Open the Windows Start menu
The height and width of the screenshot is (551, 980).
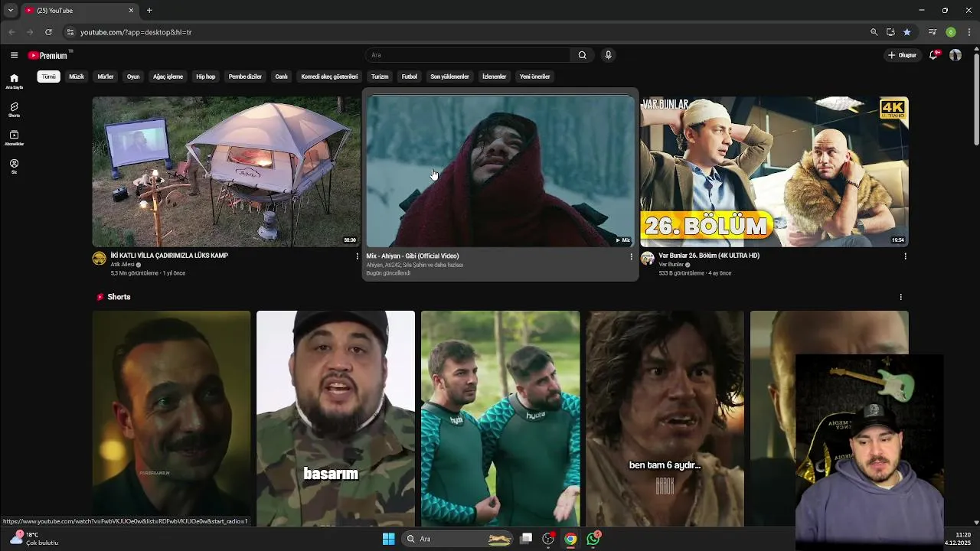click(388, 539)
